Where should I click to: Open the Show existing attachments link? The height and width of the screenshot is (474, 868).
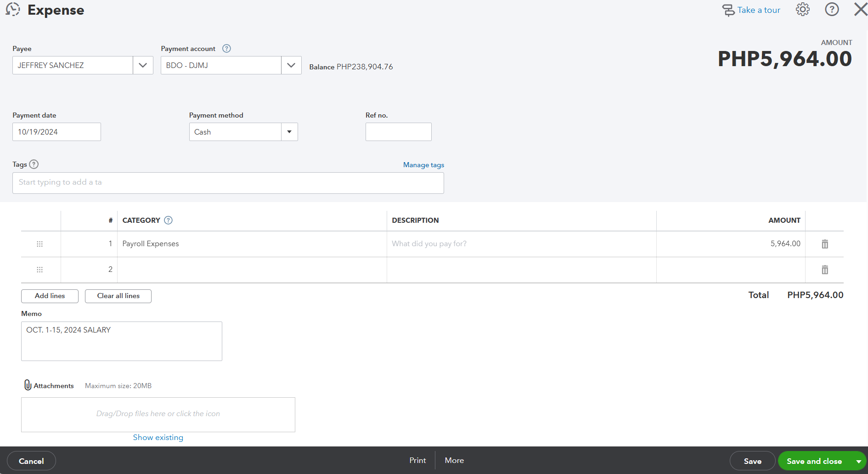[x=158, y=437]
